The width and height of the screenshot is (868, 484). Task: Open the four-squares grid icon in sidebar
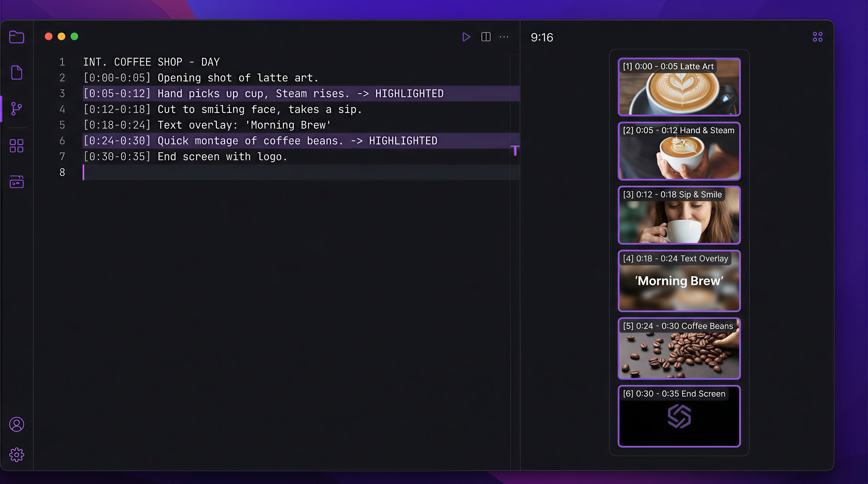16,146
